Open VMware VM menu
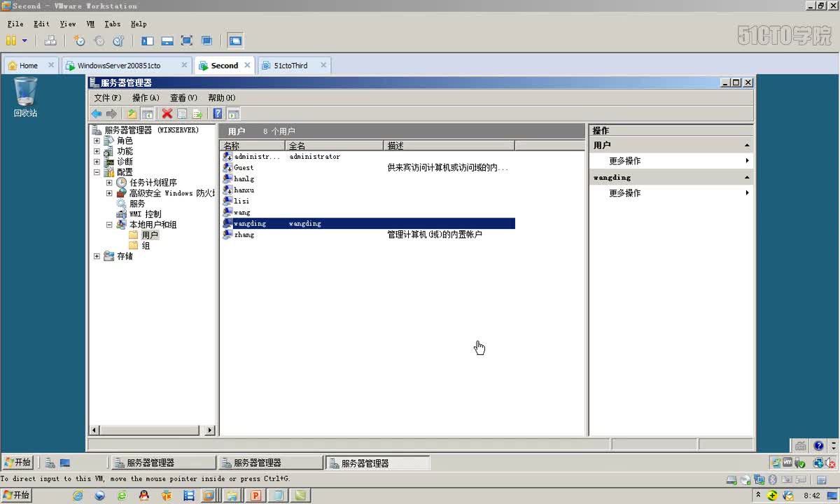Image resolution: width=840 pixels, height=504 pixels. coord(90,24)
